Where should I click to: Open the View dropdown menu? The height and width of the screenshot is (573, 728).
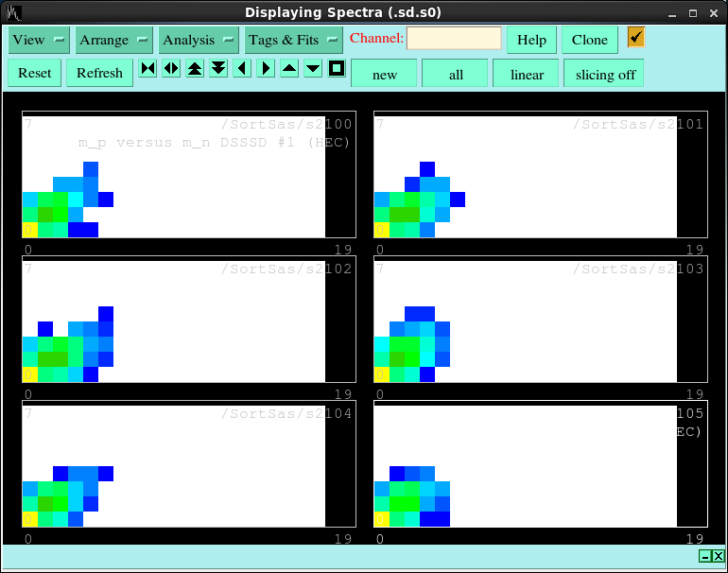click(39, 40)
